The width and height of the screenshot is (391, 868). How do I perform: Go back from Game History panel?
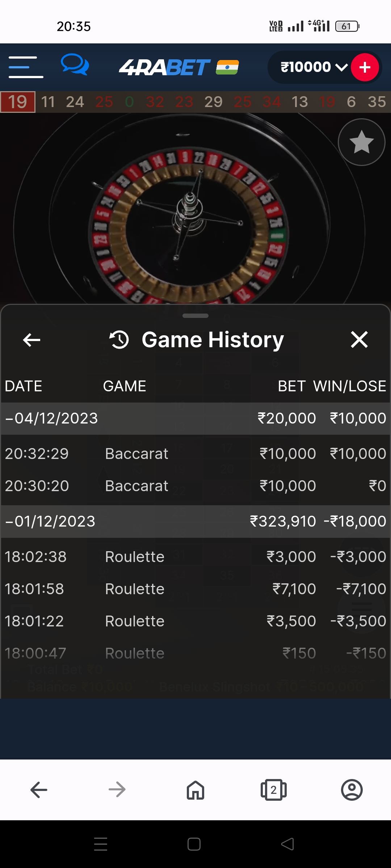(x=31, y=340)
